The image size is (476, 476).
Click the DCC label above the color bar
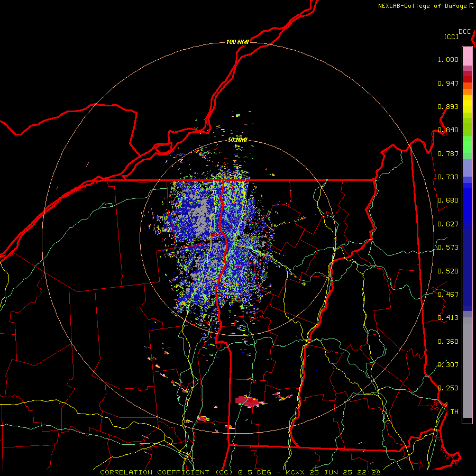coord(464,32)
